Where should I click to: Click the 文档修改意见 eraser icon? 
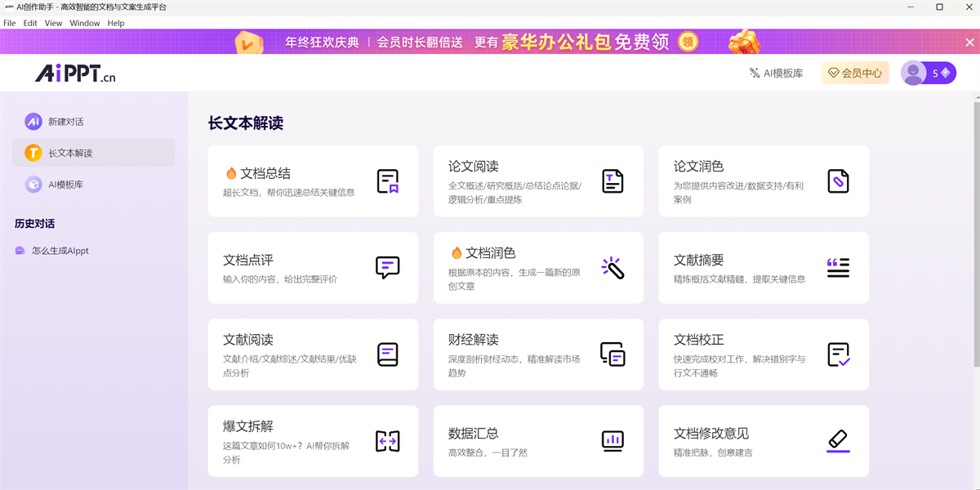click(x=838, y=441)
